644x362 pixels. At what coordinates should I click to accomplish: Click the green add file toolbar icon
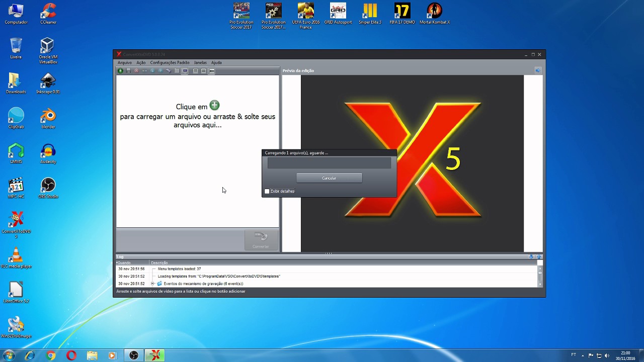pos(120,71)
